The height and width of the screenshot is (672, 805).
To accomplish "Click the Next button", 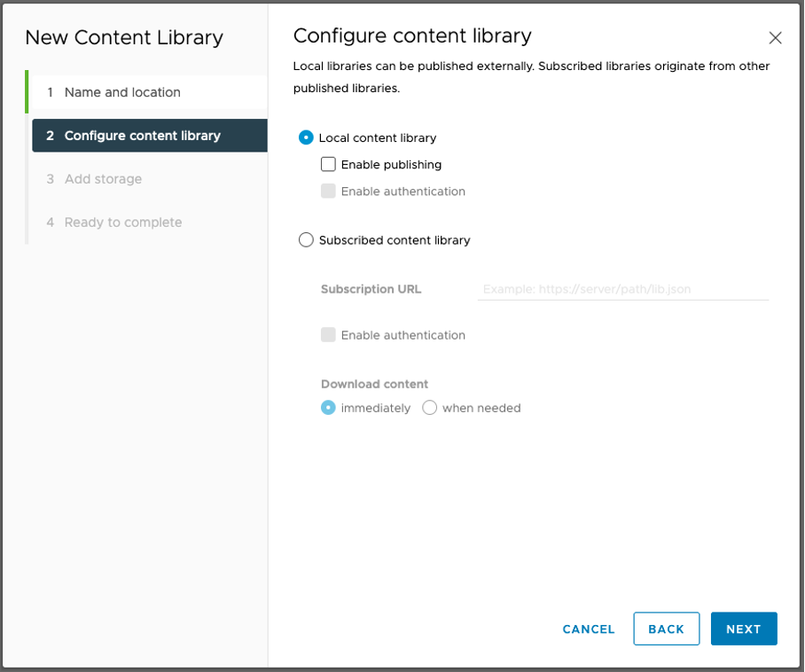I will point(744,629).
